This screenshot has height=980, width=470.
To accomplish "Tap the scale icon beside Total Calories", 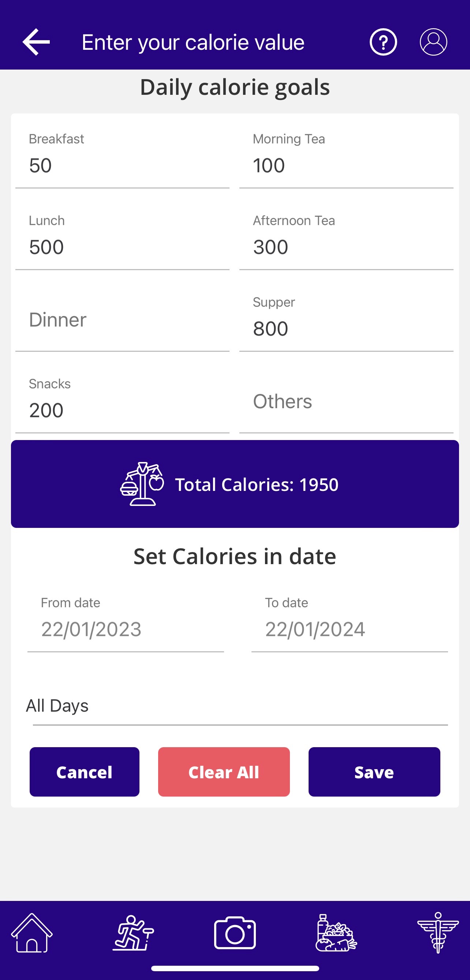I will pyautogui.click(x=142, y=484).
